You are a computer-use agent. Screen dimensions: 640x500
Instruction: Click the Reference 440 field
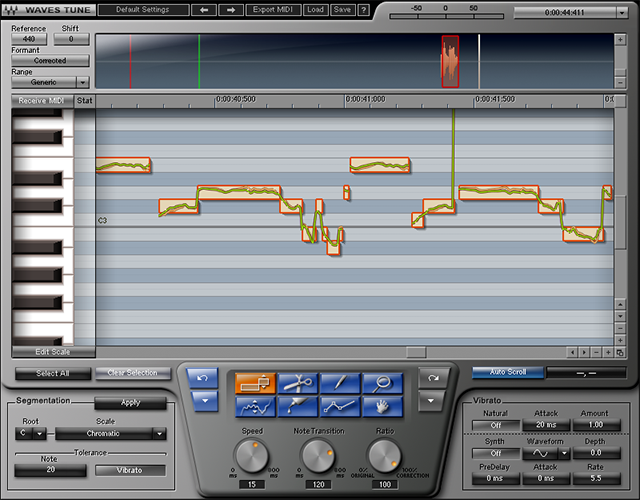coord(29,39)
